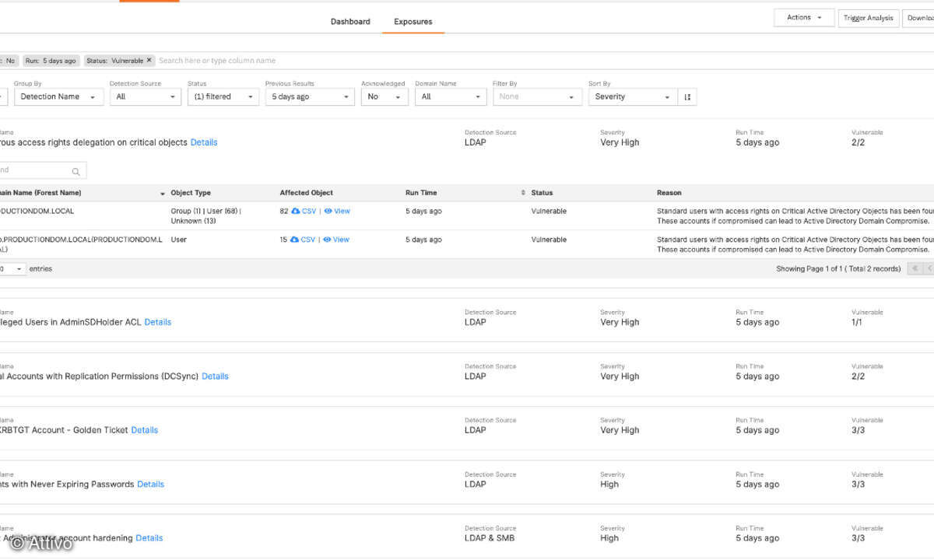Click LDAP & SMB detection source
The image size is (934, 560).
[490, 537]
